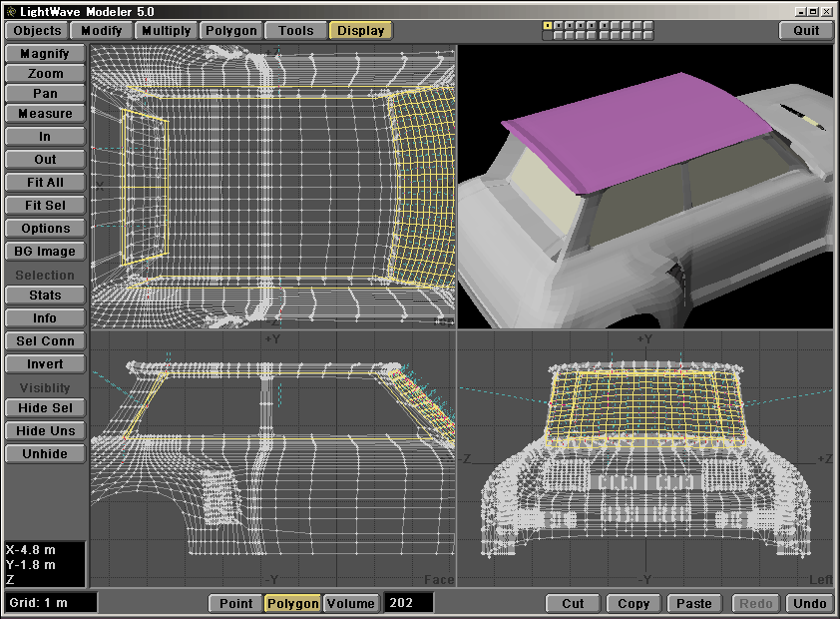Click the Magnify view button

click(45, 53)
